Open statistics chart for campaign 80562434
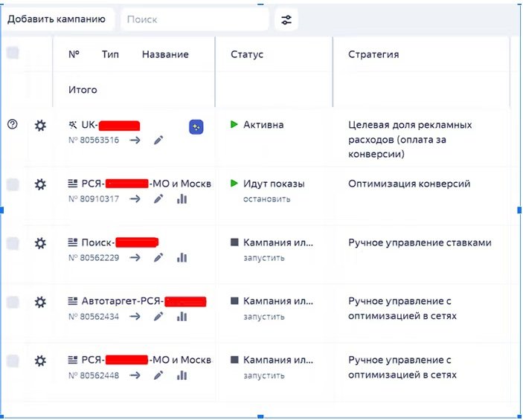 pyautogui.click(x=182, y=317)
